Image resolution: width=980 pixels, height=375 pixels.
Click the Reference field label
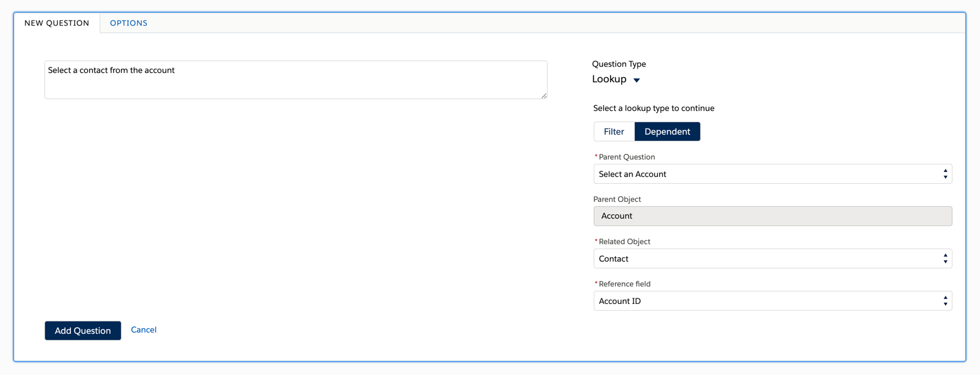pyautogui.click(x=624, y=284)
